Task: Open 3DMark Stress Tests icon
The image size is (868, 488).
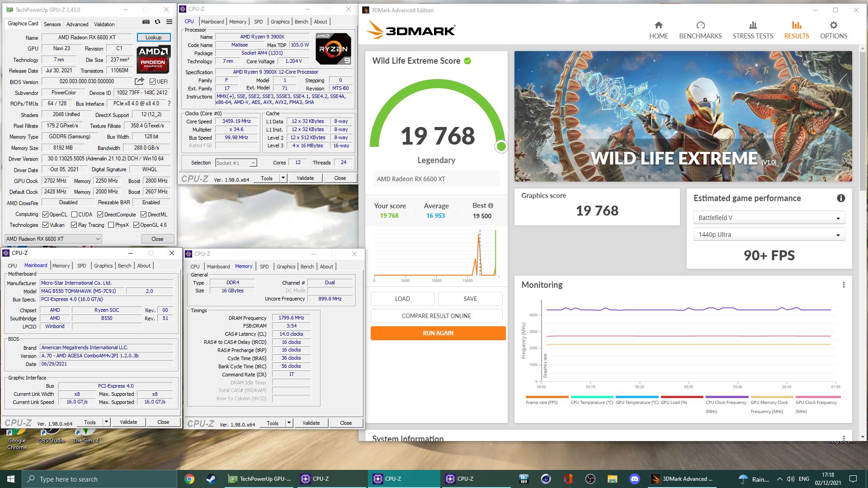Action: click(753, 25)
